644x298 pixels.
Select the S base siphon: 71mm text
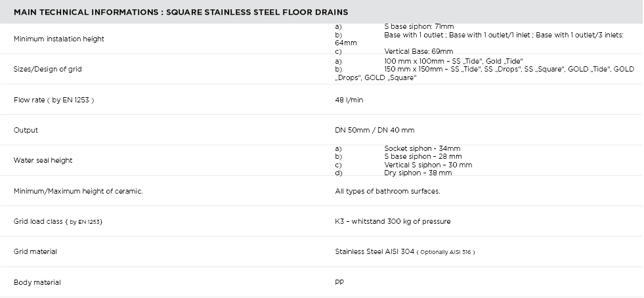point(419,27)
